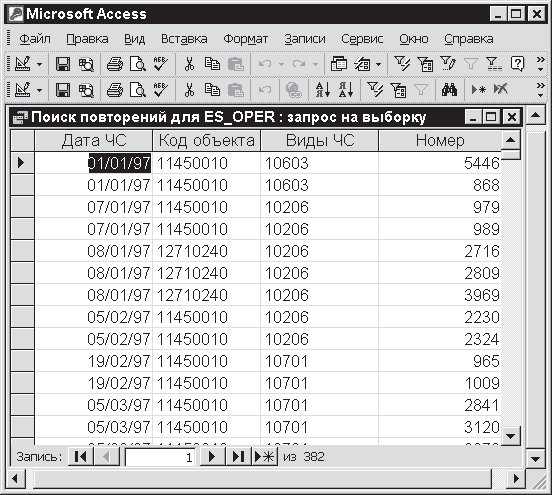The height and width of the screenshot is (495, 552).
Task: Click the datasheet vertical scroll down arrow
Action: coord(510,436)
